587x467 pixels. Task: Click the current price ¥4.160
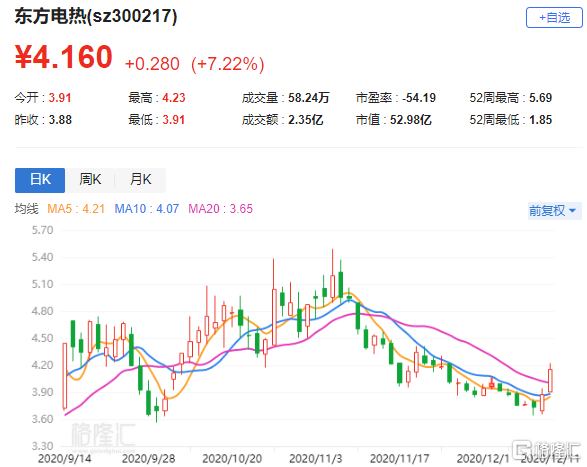(64, 57)
